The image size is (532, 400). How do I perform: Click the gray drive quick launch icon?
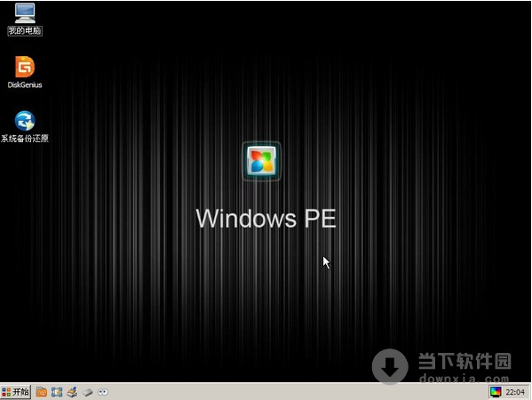point(88,393)
